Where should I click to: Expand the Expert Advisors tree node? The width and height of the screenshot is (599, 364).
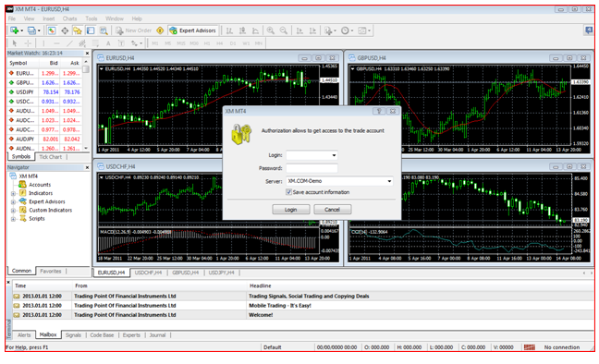13,201
